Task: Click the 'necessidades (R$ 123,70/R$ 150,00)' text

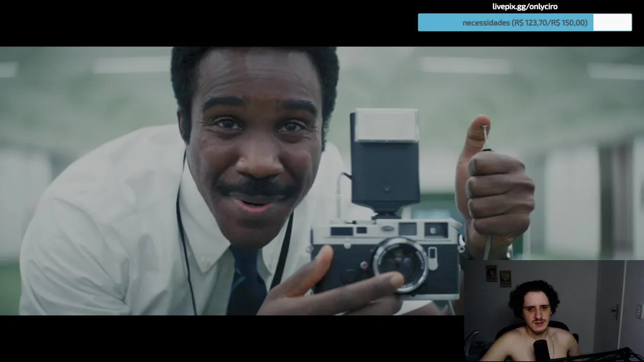Action: tap(525, 23)
